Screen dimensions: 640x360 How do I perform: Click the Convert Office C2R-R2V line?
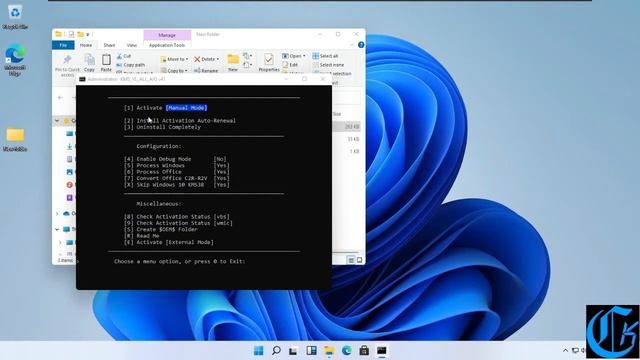pos(177,178)
